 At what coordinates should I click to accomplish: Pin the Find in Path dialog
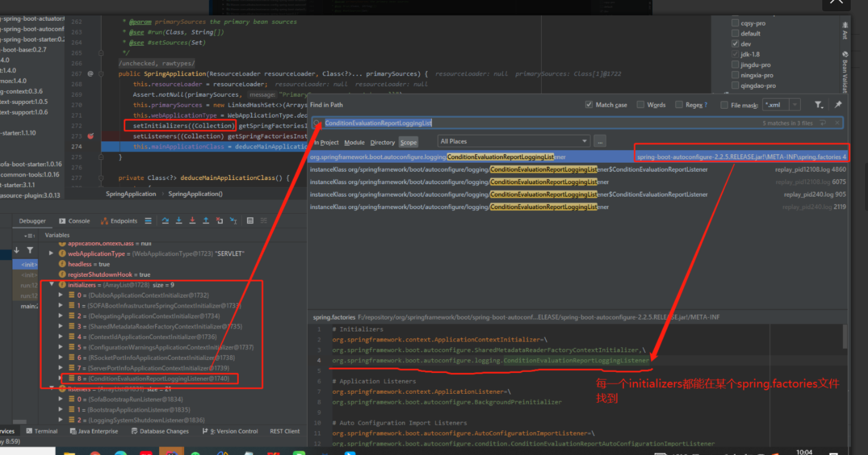click(838, 105)
